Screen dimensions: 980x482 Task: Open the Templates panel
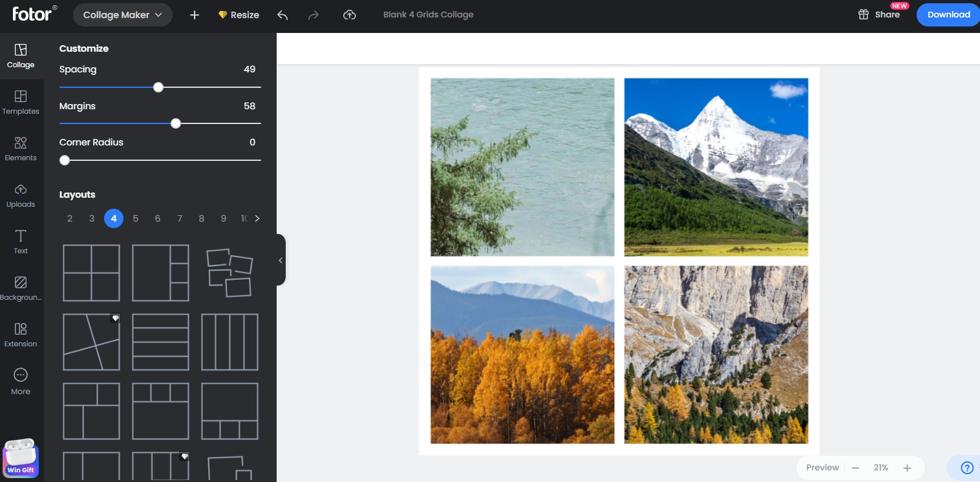(x=21, y=102)
